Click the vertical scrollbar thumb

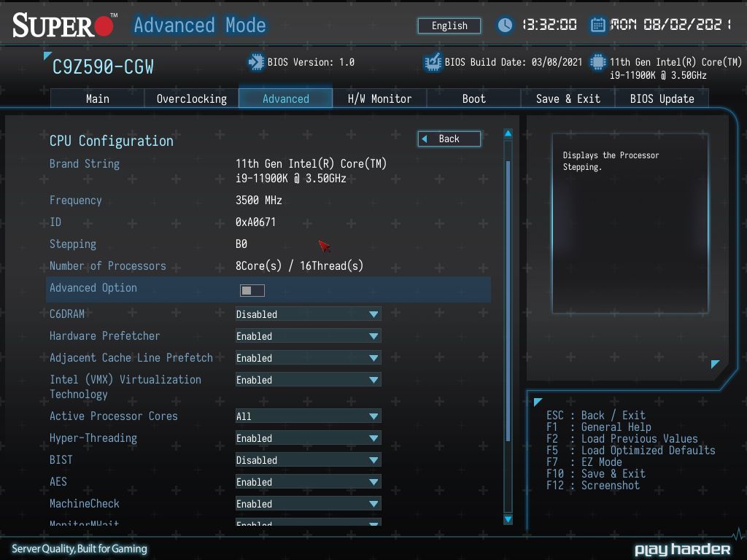pyautogui.click(x=508, y=301)
